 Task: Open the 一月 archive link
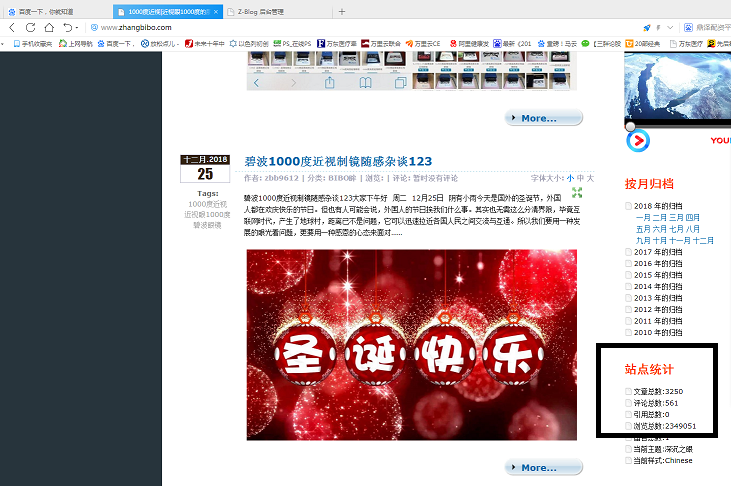(x=643, y=217)
